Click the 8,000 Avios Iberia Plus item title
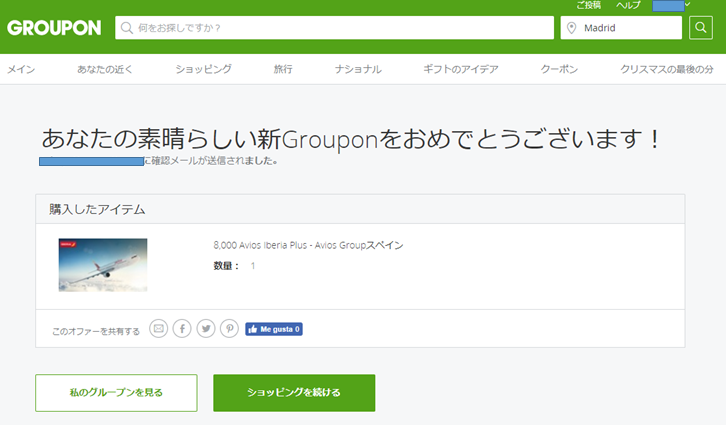 pyautogui.click(x=308, y=245)
